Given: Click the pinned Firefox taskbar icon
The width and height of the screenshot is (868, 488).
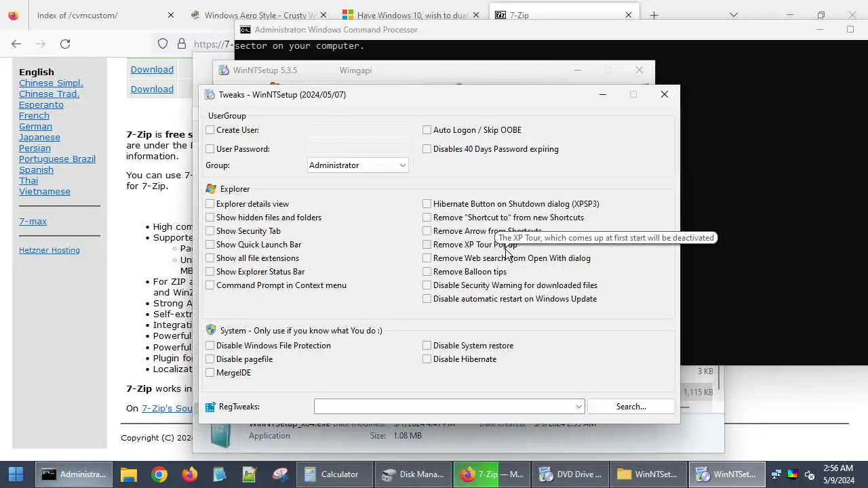Looking at the screenshot, I should coord(190,474).
